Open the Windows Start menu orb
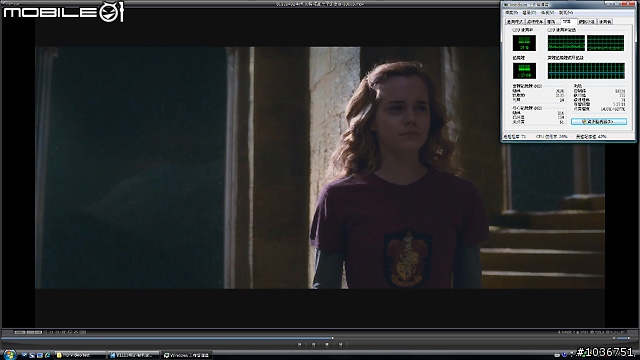 [9, 354]
